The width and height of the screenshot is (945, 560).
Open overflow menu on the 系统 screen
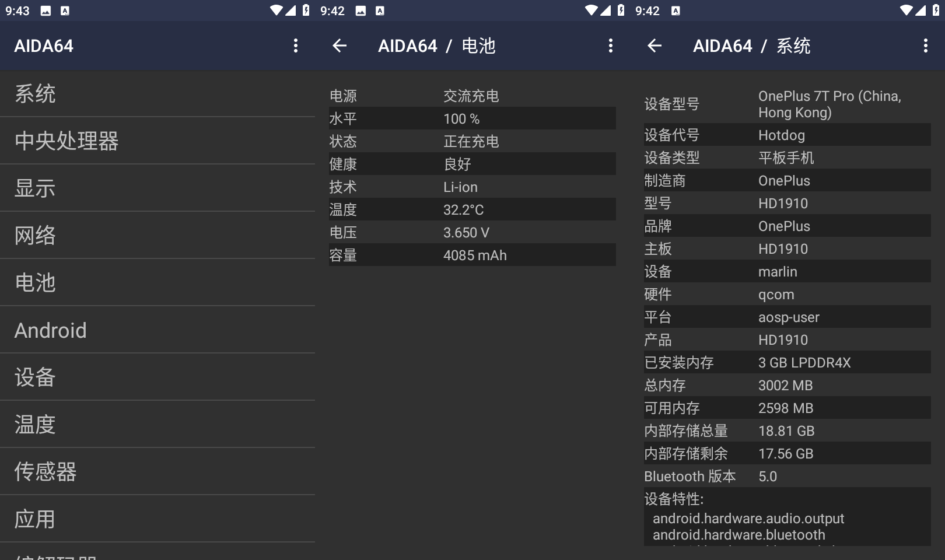click(926, 46)
